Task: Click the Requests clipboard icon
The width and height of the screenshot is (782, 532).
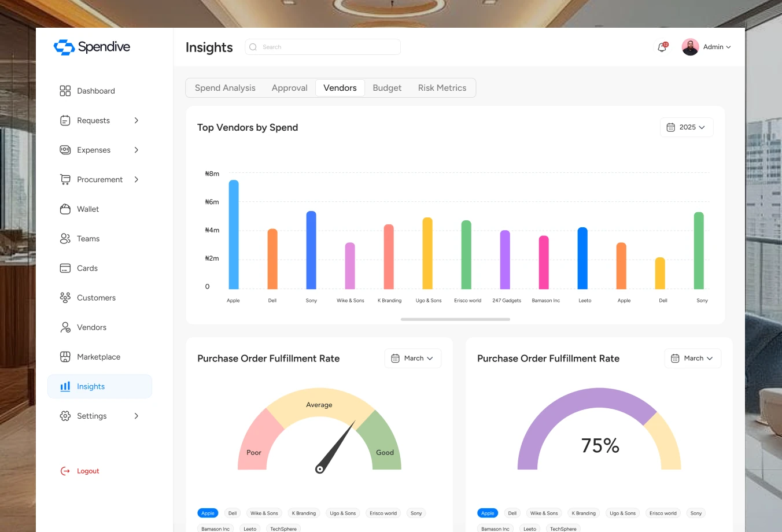Action: pyautogui.click(x=65, y=120)
